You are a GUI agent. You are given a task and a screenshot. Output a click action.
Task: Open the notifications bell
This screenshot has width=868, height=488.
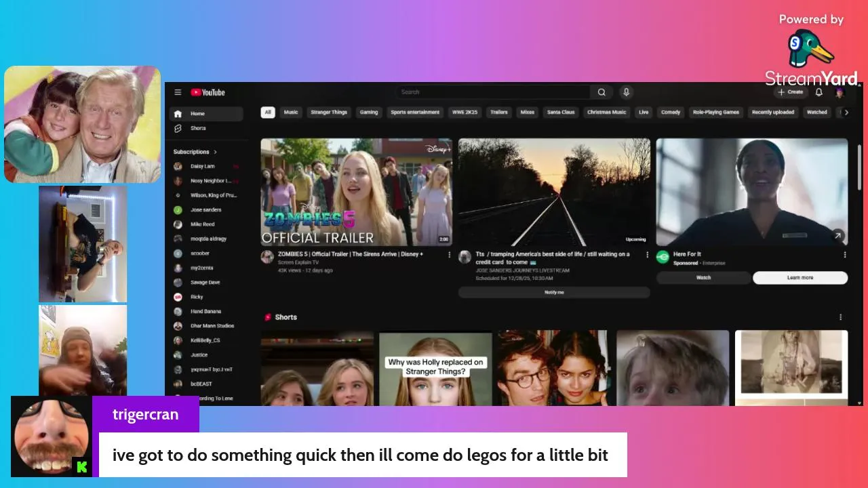[818, 92]
